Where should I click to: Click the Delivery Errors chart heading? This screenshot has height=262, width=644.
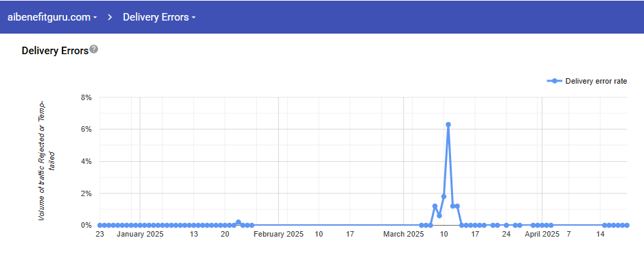pyautogui.click(x=55, y=51)
